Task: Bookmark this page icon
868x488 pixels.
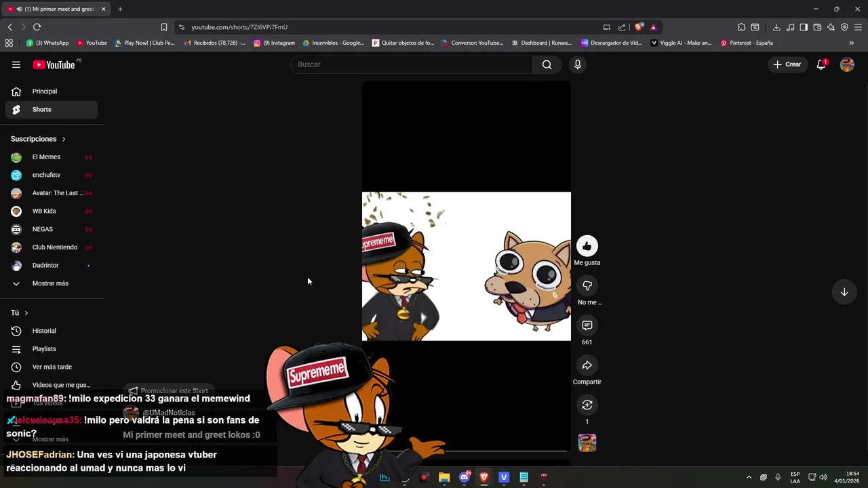Action: click(164, 27)
